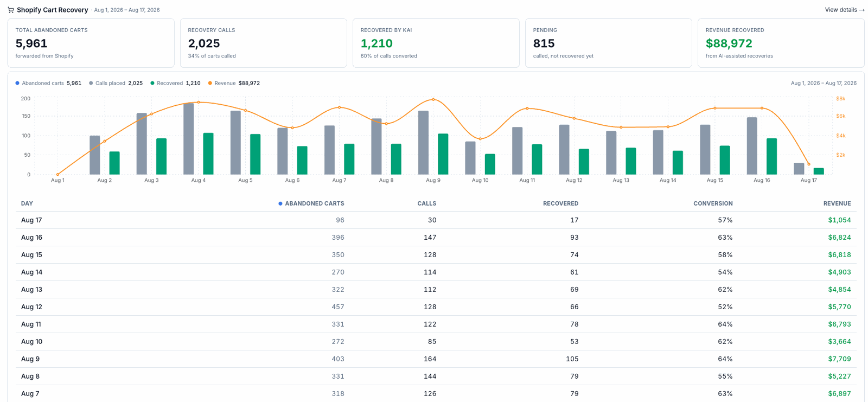Click the $4,903 revenue value
The image size is (868, 402).
pyautogui.click(x=839, y=272)
